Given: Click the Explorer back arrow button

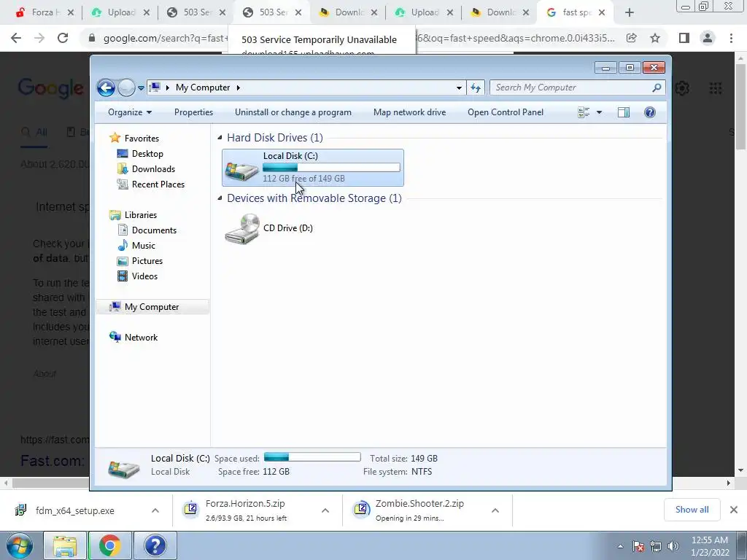Looking at the screenshot, I should click(106, 87).
